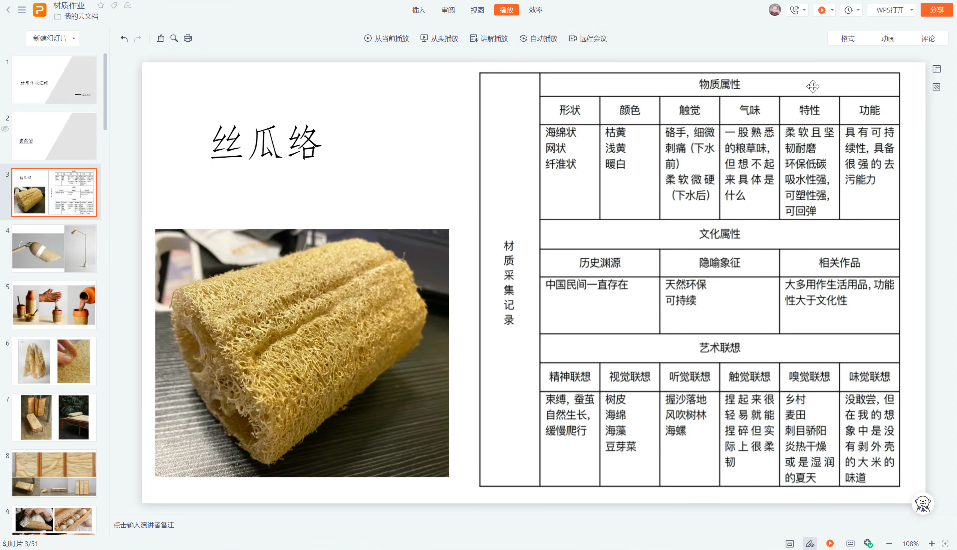Image resolution: width=957 pixels, height=550 pixels.
Task: Switch to the highlighted orange ribbon tab
Action: 507,9
